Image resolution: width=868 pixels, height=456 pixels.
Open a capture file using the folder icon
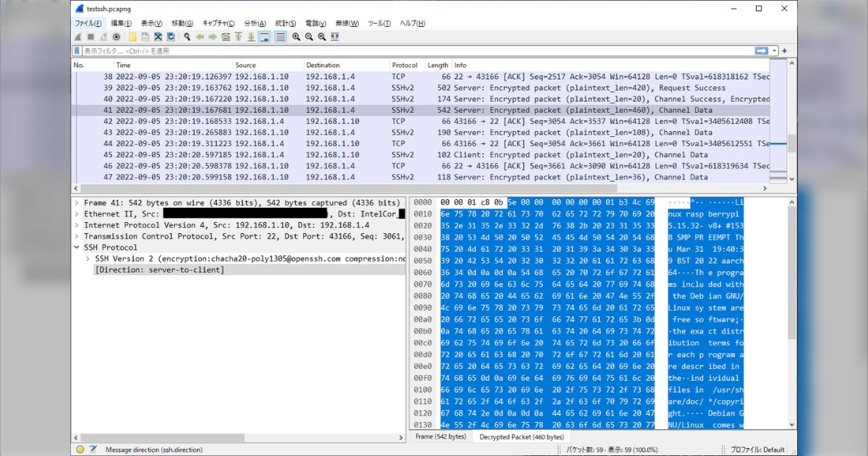coord(132,37)
